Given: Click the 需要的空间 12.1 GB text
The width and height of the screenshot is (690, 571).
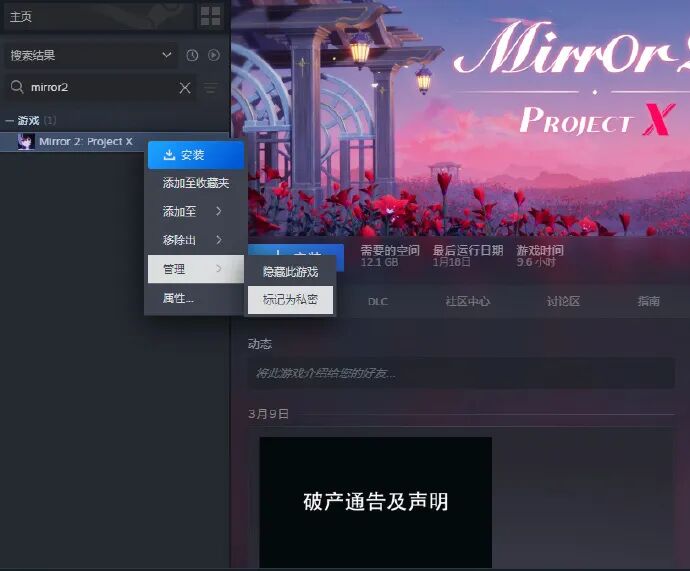Looking at the screenshot, I should click(x=390, y=256).
